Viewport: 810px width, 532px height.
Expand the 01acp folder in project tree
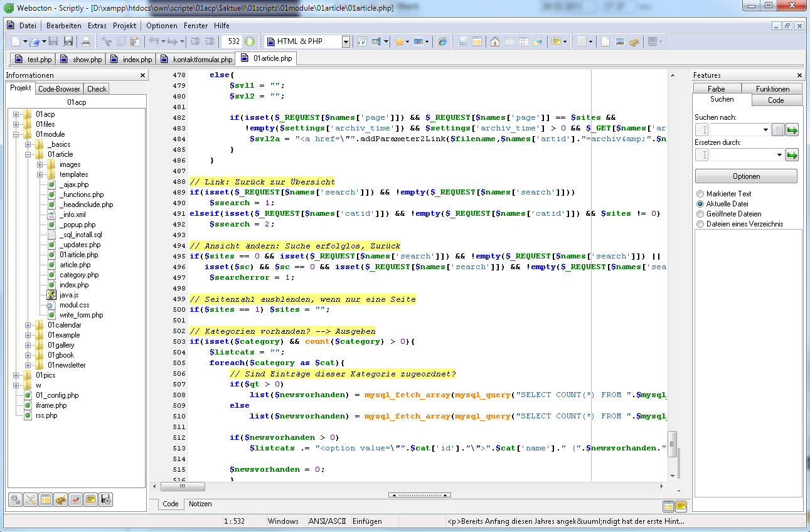tap(16, 114)
